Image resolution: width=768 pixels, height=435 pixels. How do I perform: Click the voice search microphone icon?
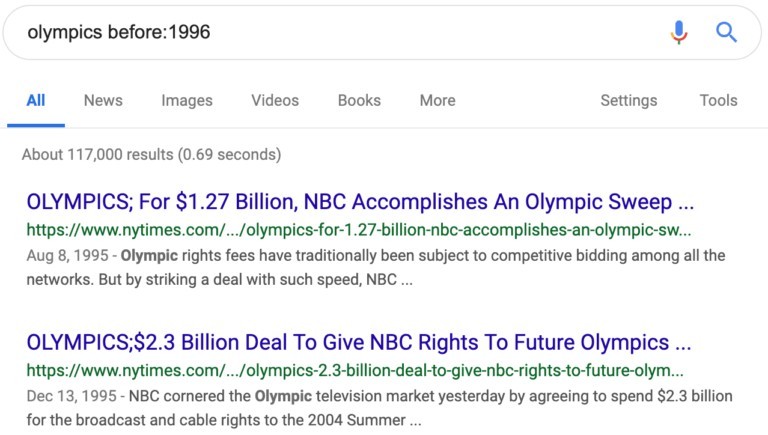point(679,32)
